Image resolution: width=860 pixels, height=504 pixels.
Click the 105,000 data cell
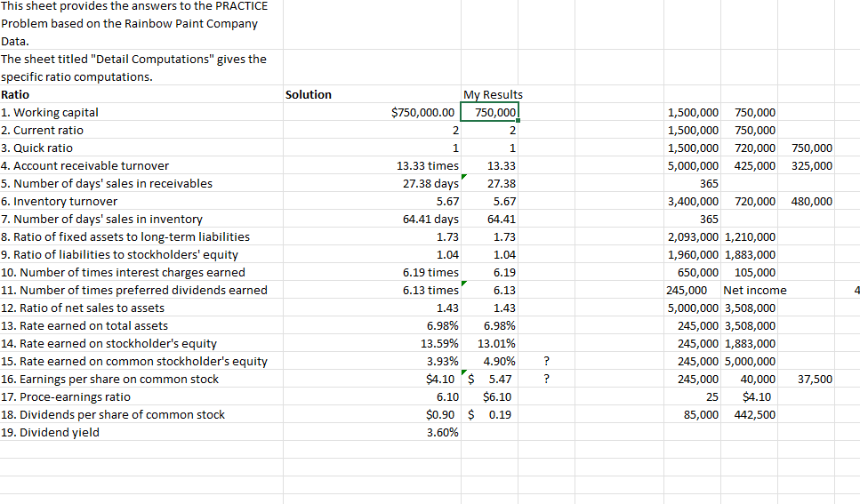[x=749, y=272]
